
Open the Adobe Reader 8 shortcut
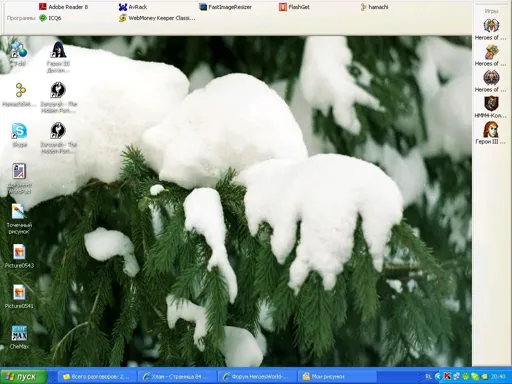point(64,7)
